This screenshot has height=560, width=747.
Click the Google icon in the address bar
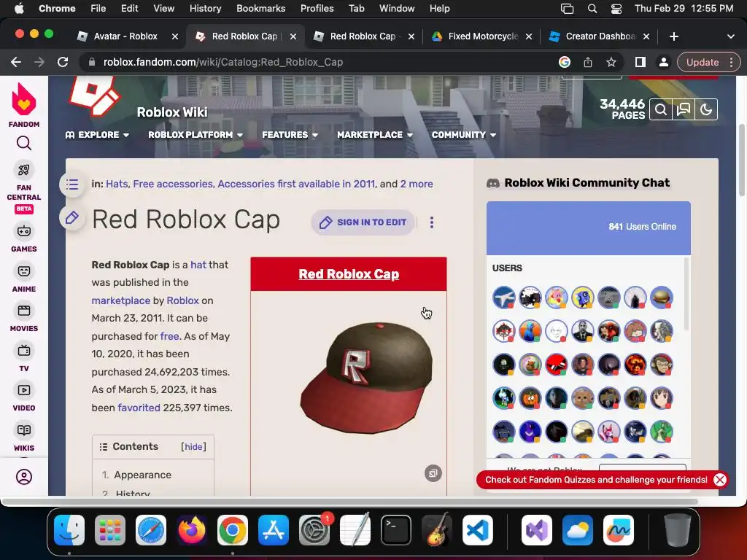[x=565, y=62]
